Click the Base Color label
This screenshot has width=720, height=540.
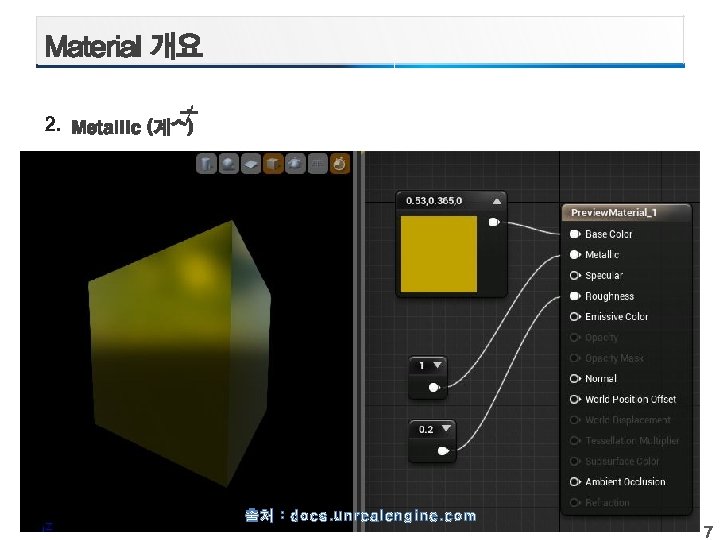click(x=608, y=234)
